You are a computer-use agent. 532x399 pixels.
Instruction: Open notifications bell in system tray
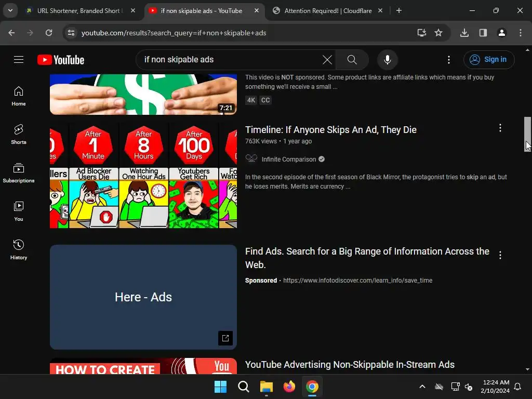(517, 387)
